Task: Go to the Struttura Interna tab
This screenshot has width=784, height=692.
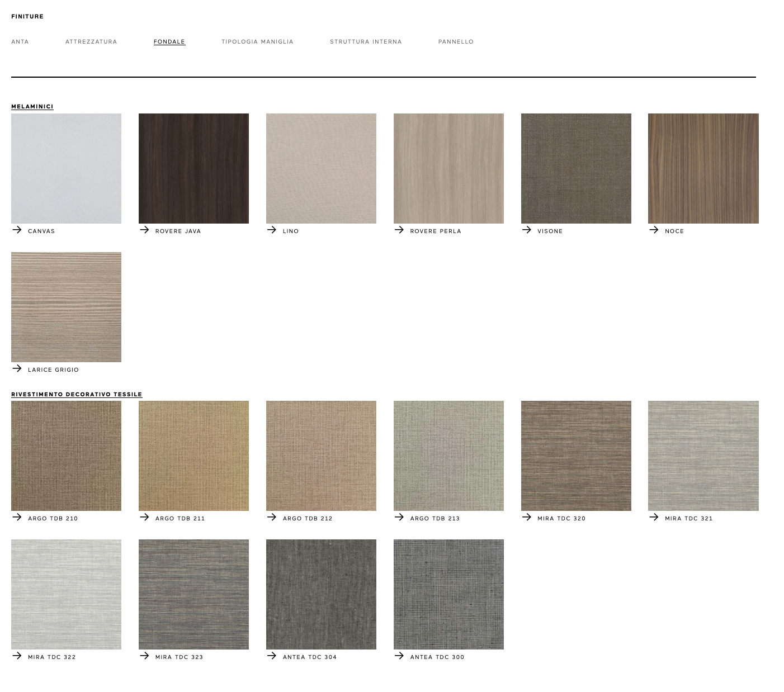Action: 366,42
